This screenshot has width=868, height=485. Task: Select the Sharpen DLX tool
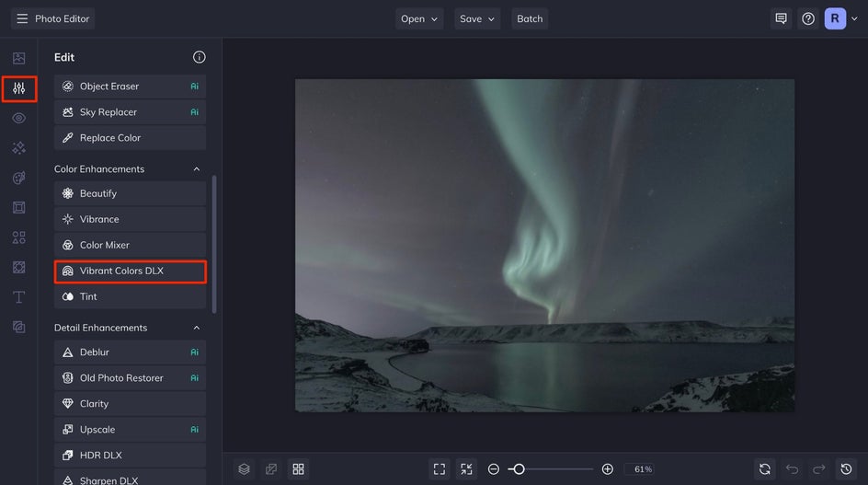pyautogui.click(x=130, y=478)
